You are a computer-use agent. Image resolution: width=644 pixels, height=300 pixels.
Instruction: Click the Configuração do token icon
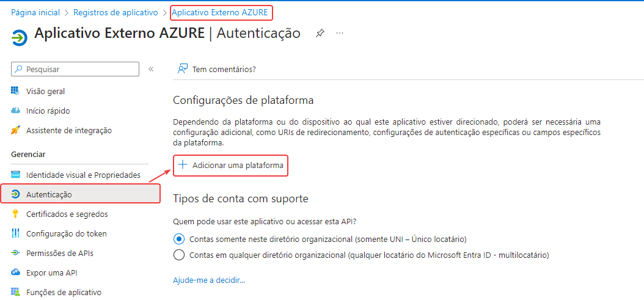pos(16,233)
